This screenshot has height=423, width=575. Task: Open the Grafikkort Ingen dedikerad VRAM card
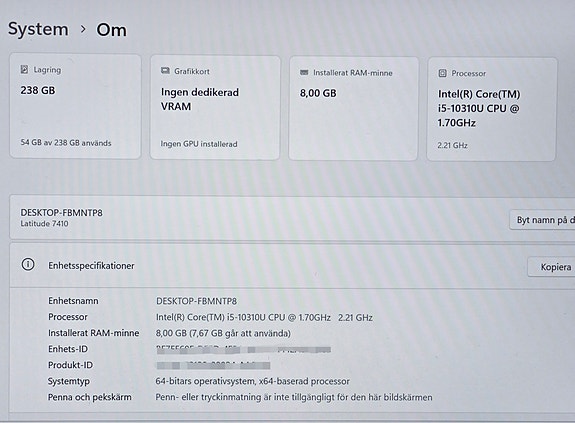[x=215, y=107]
